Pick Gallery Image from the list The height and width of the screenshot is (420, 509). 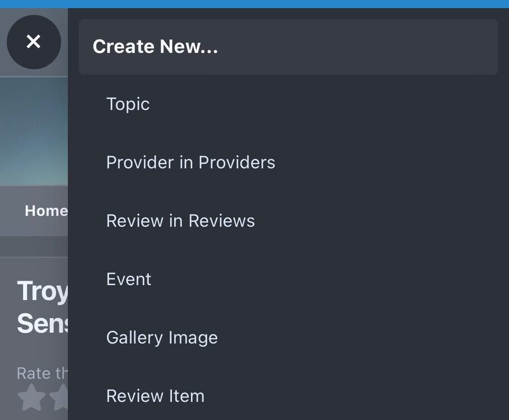pos(162,337)
